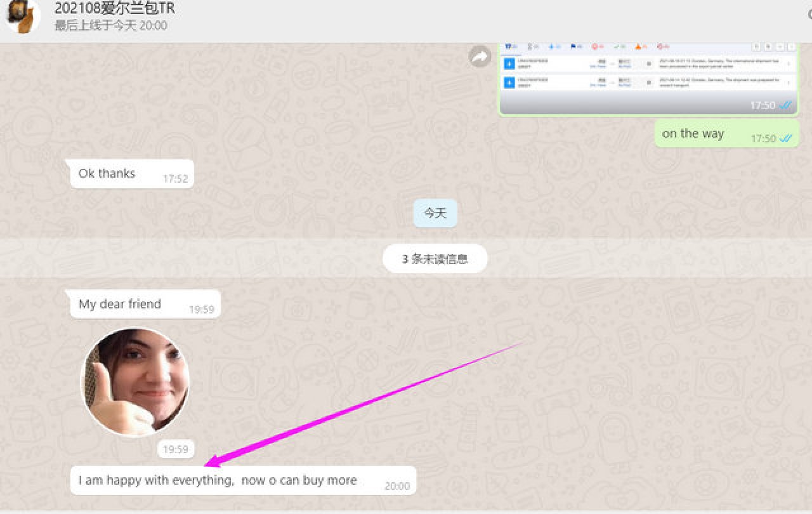Click the 17:50 timestamp on 'on the way'

click(763, 138)
